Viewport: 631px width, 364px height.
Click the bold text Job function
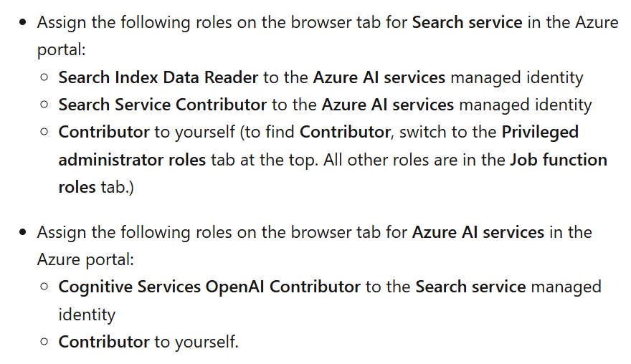pyautogui.click(x=559, y=160)
